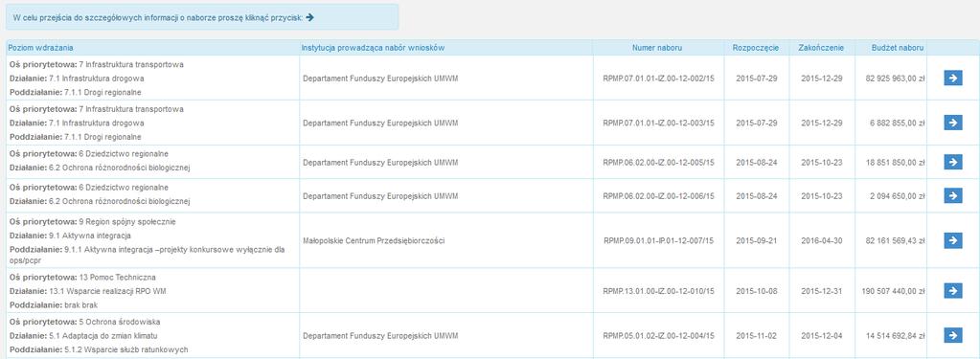Click the budget 14 514 692,84 zł
980x359 pixels.
coord(895,336)
